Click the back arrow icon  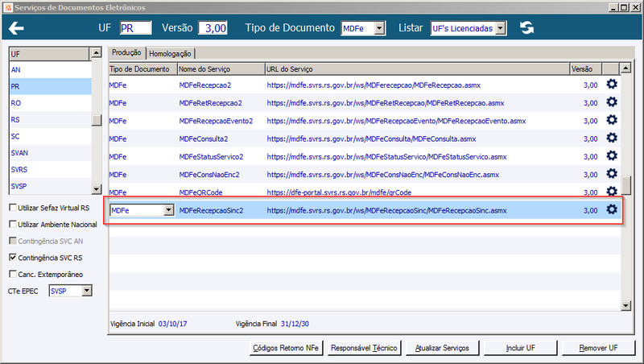pyautogui.click(x=16, y=28)
